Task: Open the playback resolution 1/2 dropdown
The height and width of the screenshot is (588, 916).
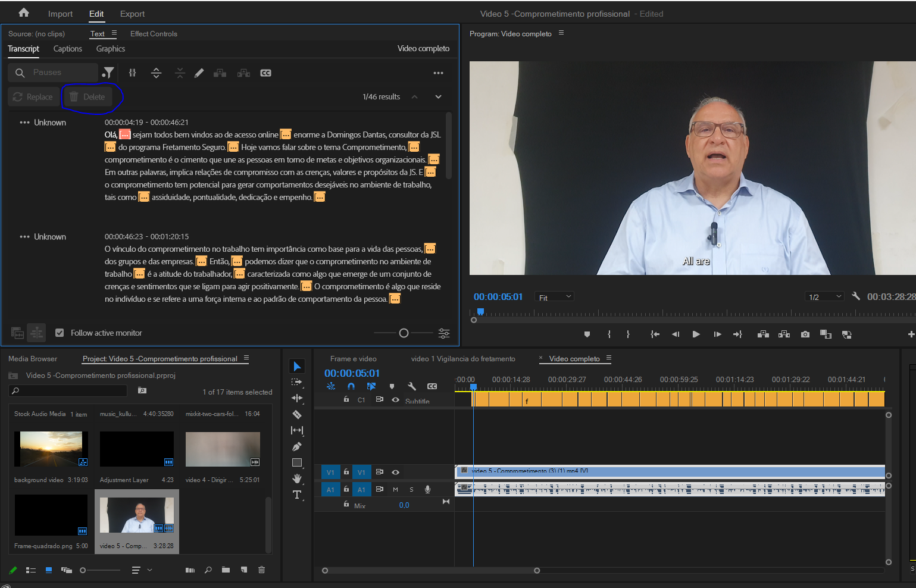Action: click(824, 296)
